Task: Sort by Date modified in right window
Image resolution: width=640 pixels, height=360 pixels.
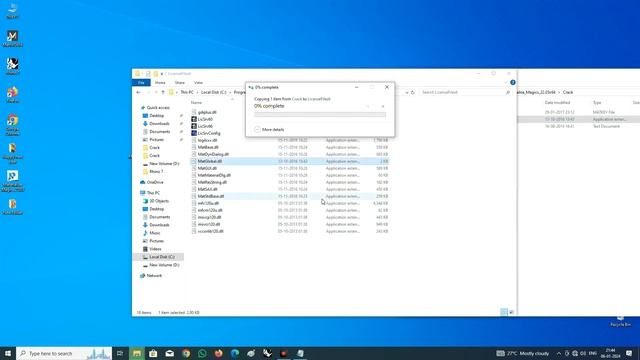Action: click(x=558, y=102)
